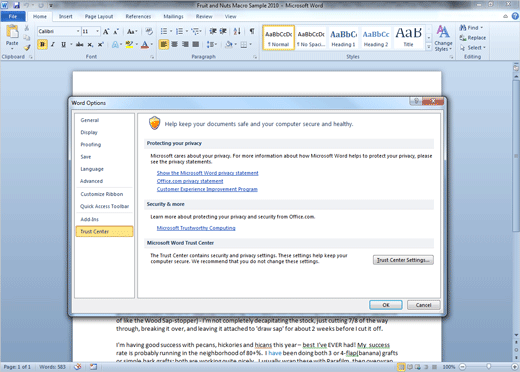
Task: Click OK in Word Options
Action: (x=386, y=305)
